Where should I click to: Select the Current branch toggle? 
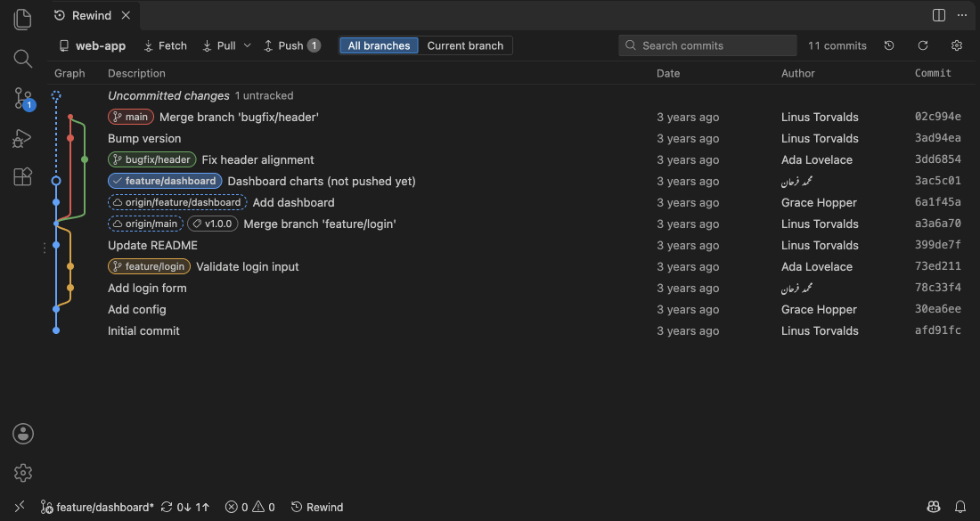click(465, 45)
